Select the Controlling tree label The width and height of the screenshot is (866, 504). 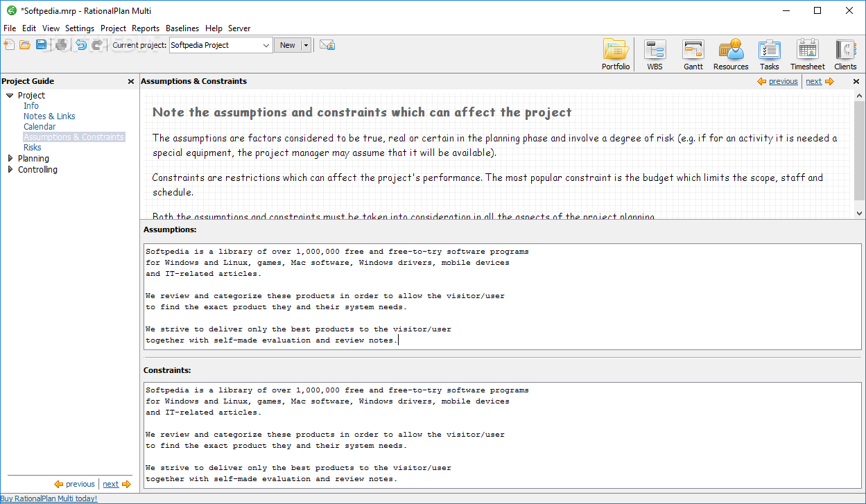(37, 169)
